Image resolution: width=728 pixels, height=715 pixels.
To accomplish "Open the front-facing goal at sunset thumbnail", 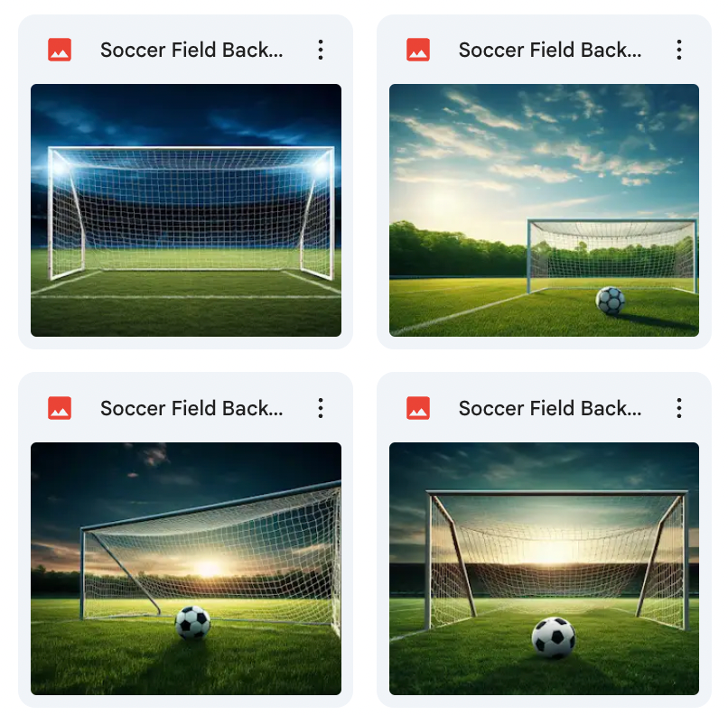I will tap(544, 569).
